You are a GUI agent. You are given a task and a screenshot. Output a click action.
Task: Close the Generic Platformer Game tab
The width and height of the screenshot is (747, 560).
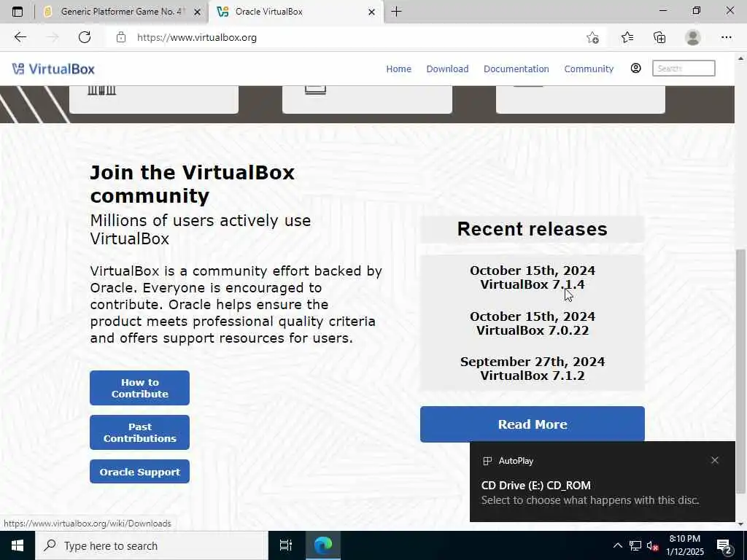tap(197, 12)
